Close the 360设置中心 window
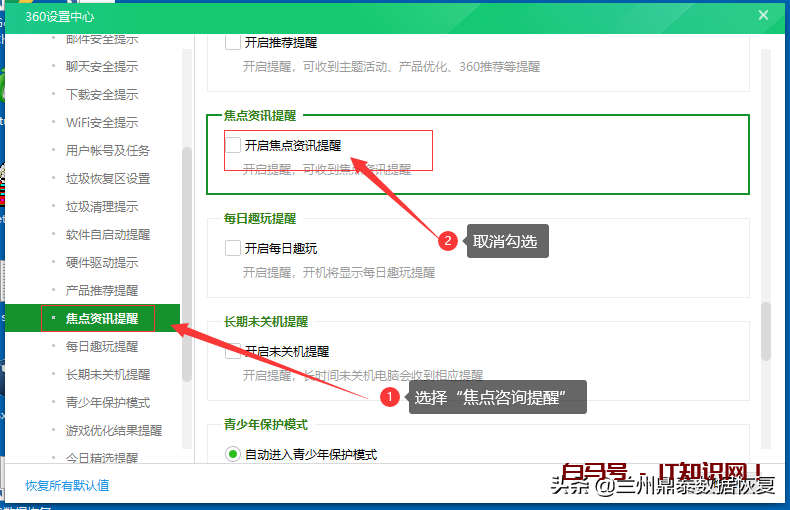This screenshot has height=510, width=790. [763, 15]
